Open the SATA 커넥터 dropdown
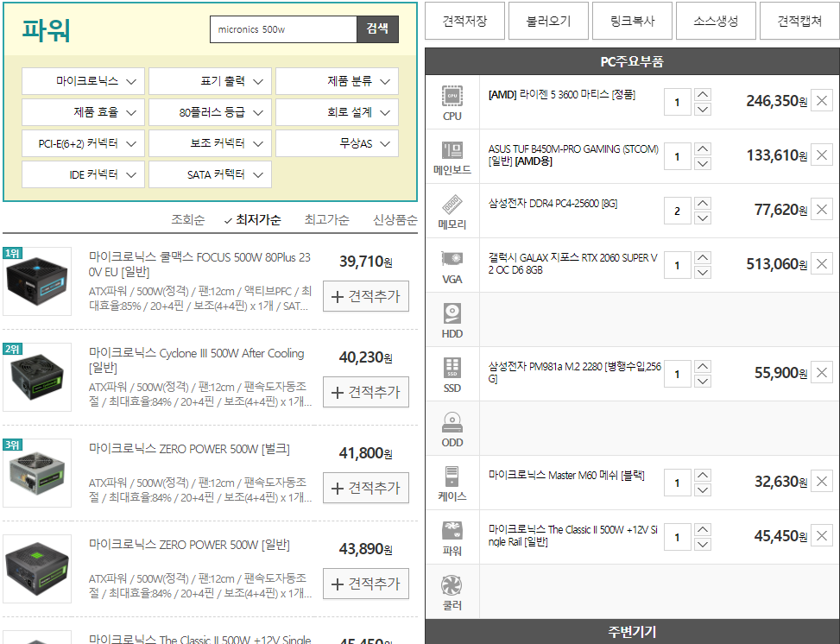The image size is (840, 644). click(210, 174)
